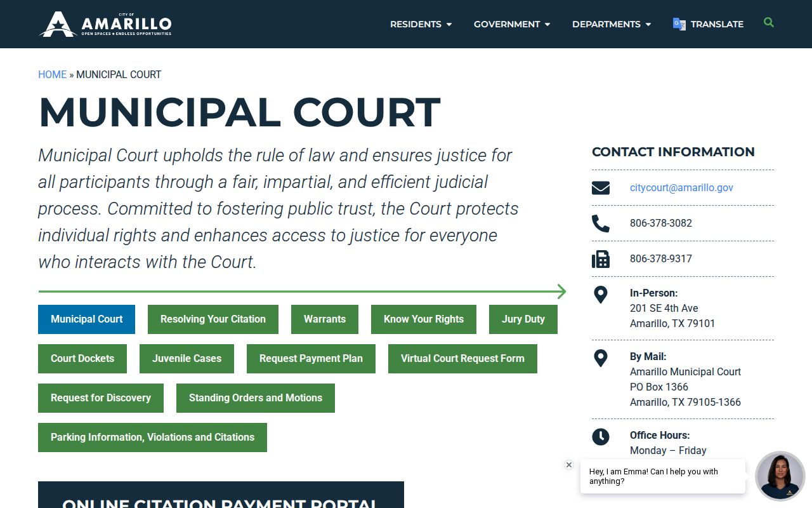
Task: Click the Office Hours clock icon
Action: [x=601, y=437]
